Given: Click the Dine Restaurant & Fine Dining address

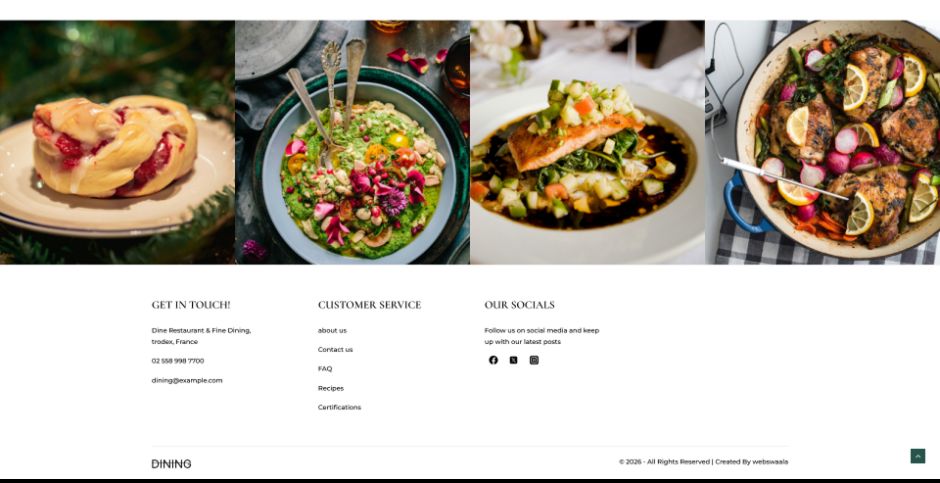Looking at the screenshot, I should tap(201, 336).
